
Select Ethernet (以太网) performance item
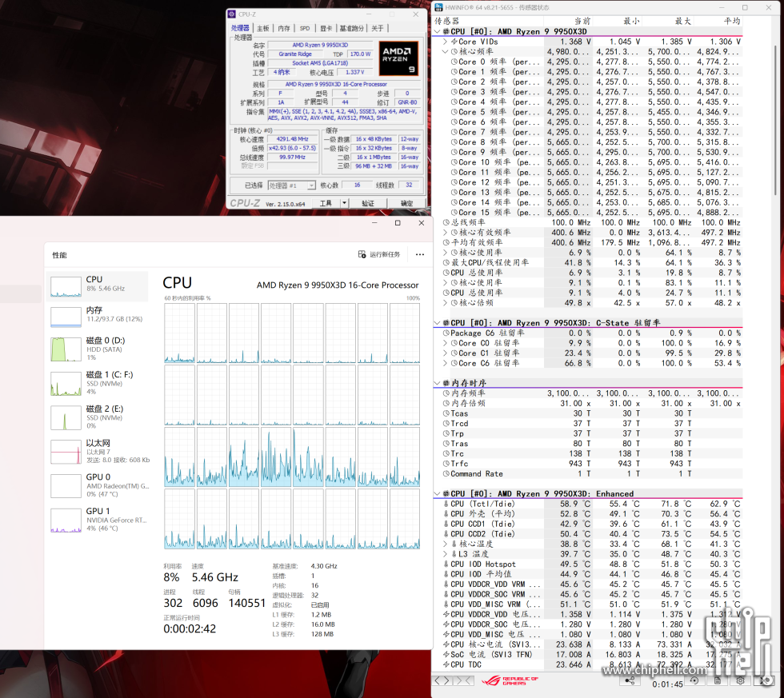[98, 451]
